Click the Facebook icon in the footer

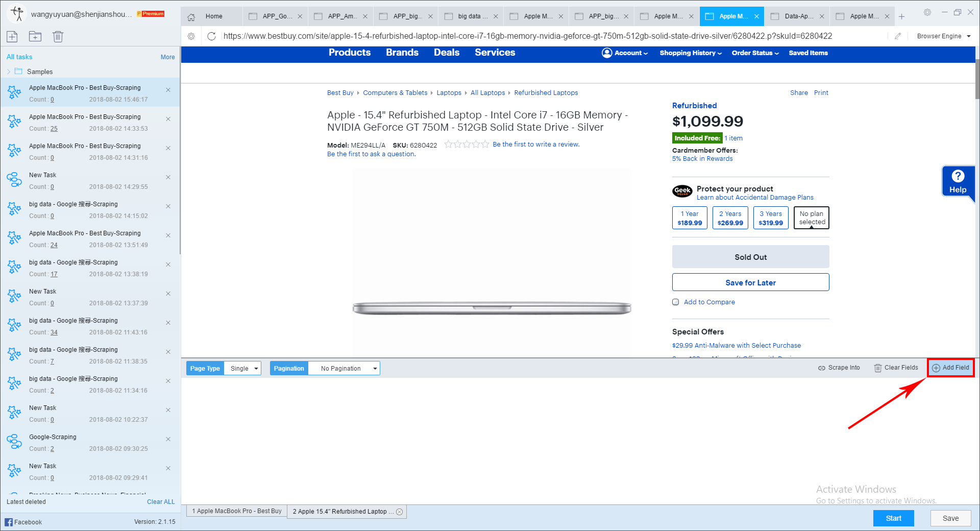pos(9,522)
